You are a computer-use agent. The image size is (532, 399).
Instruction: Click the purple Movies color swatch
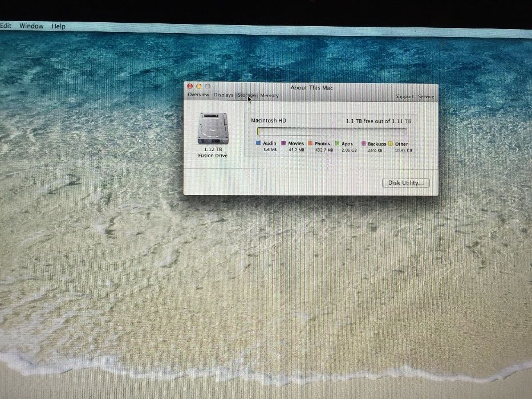tap(283, 143)
